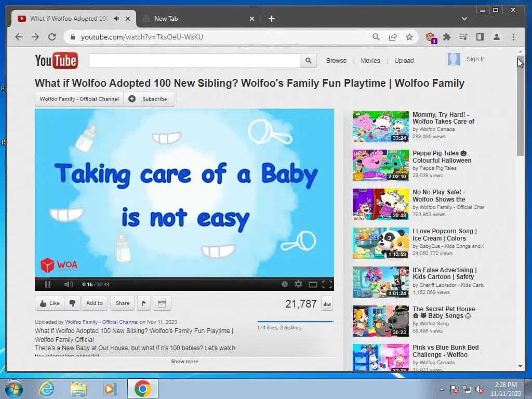Close the New Tab tab
The height and width of the screenshot is (399, 532).
(x=252, y=19)
